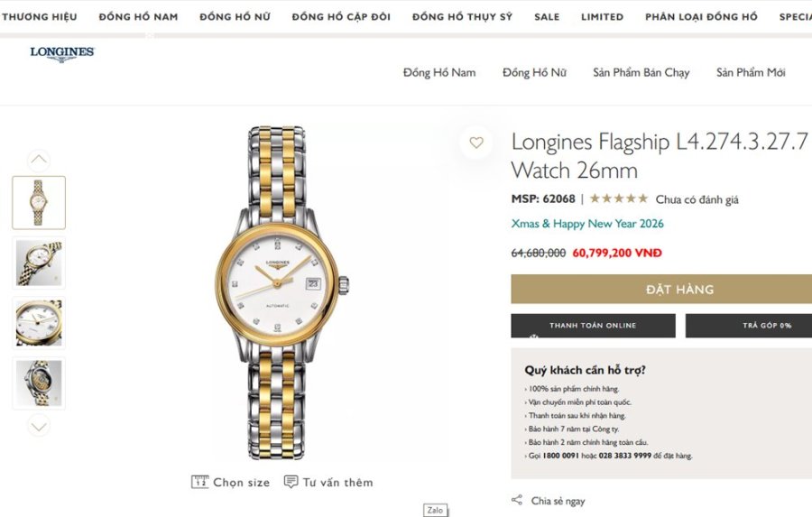Screen dimensions: 812x517
Task: Open the Xmas & Happy New Year 2026 link
Action: pyautogui.click(x=587, y=224)
